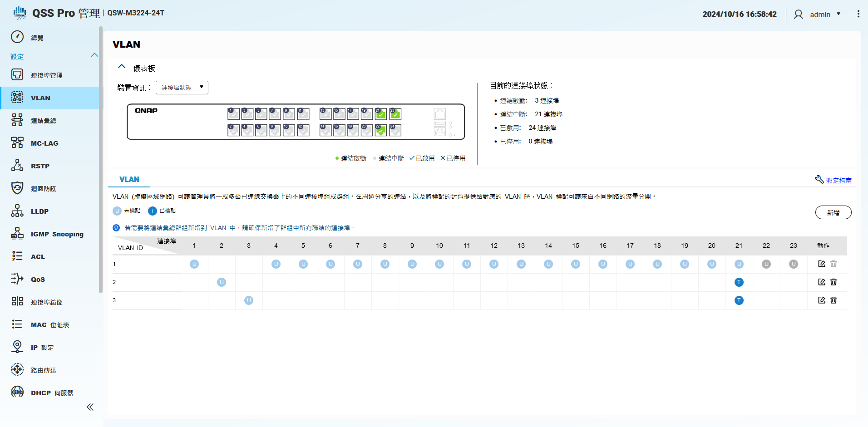Open the three-dot more options menu
This screenshot has width=868, height=427.
pyautogui.click(x=858, y=14)
